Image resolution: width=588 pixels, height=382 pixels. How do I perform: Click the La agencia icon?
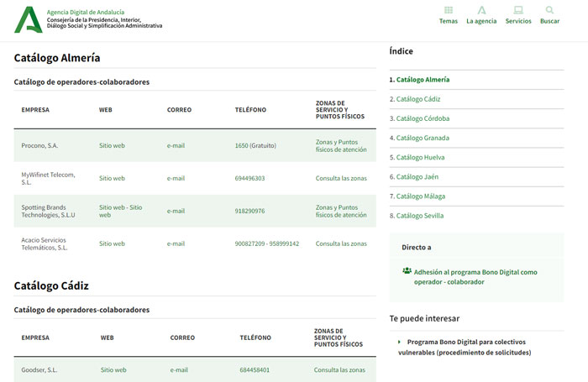481,11
